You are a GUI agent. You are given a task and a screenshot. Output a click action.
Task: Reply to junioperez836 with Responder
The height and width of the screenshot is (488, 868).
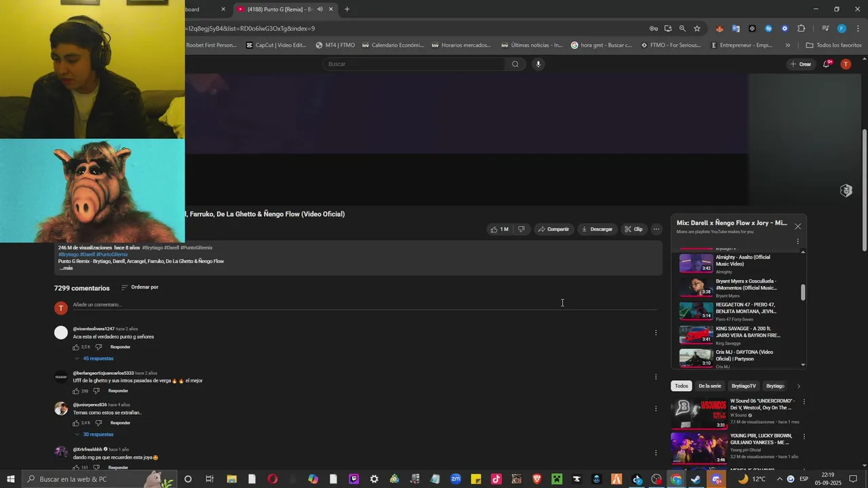[x=120, y=423]
